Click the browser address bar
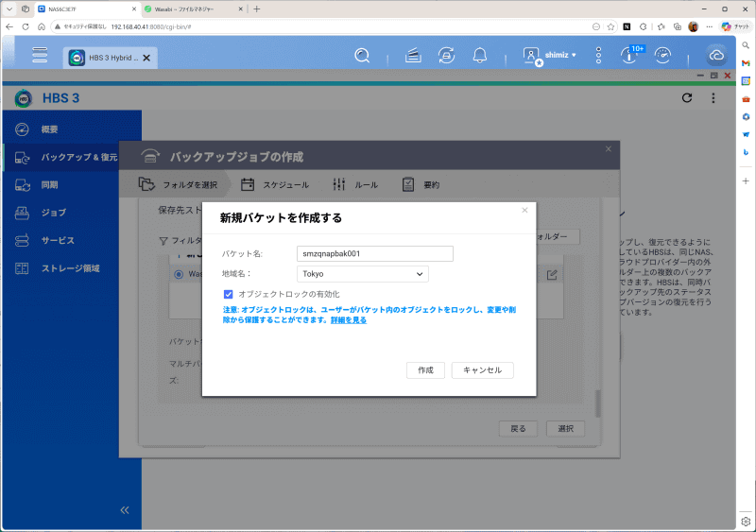This screenshot has width=756, height=532. (318, 27)
